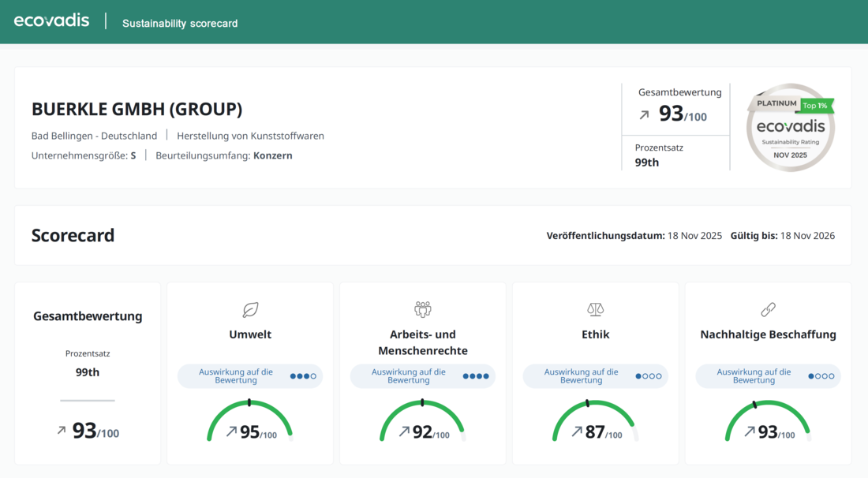Click the trend arrow next to Umwelt score 95
868x478 pixels.
[231, 431]
